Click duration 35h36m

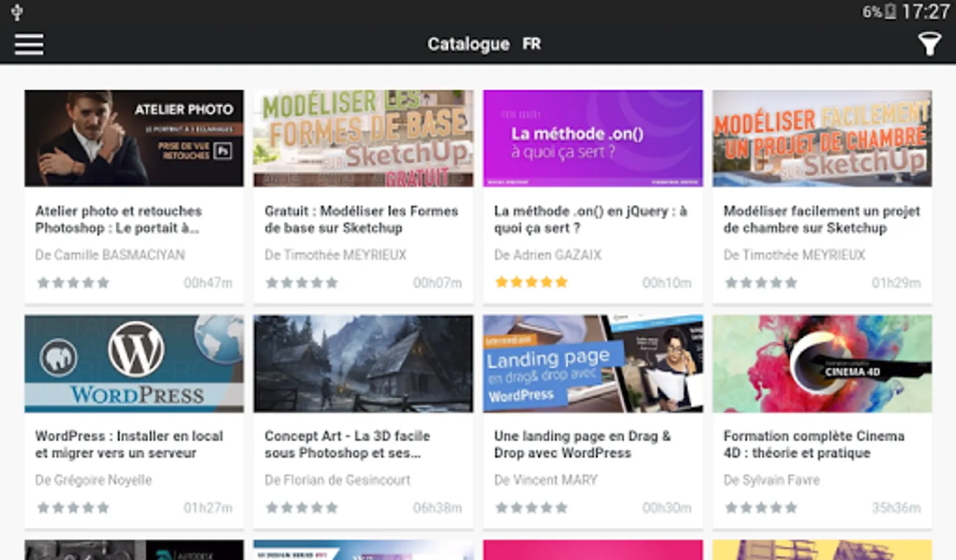pyautogui.click(x=896, y=508)
